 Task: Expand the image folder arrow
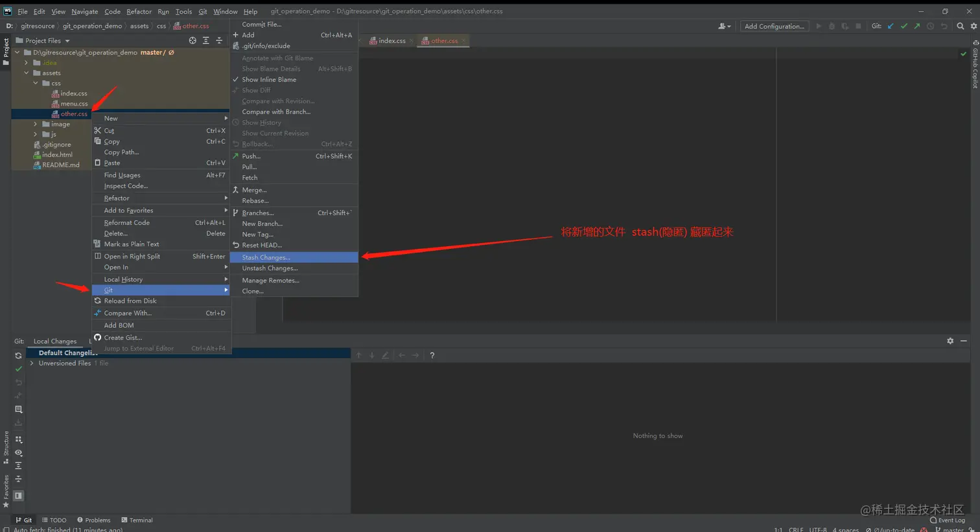(x=36, y=124)
